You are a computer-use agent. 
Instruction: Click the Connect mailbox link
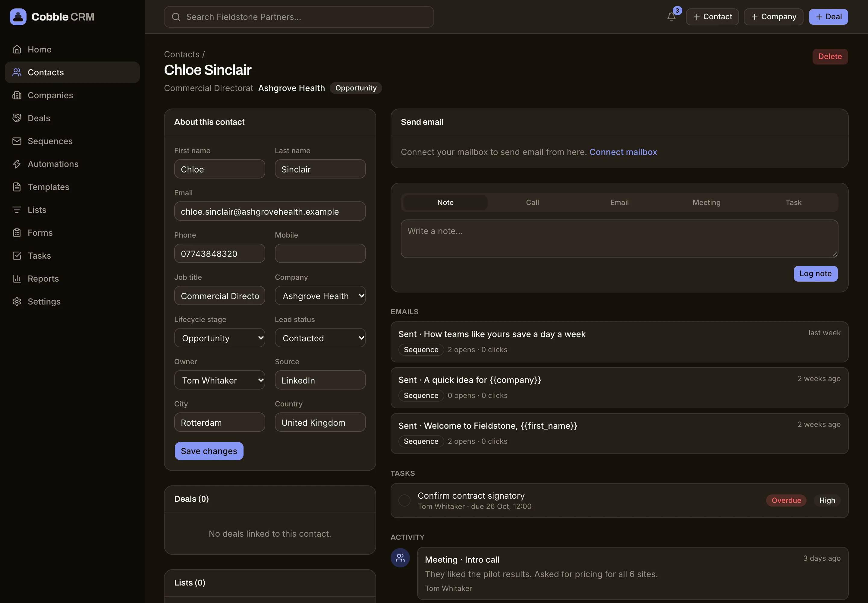tap(623, 152)
